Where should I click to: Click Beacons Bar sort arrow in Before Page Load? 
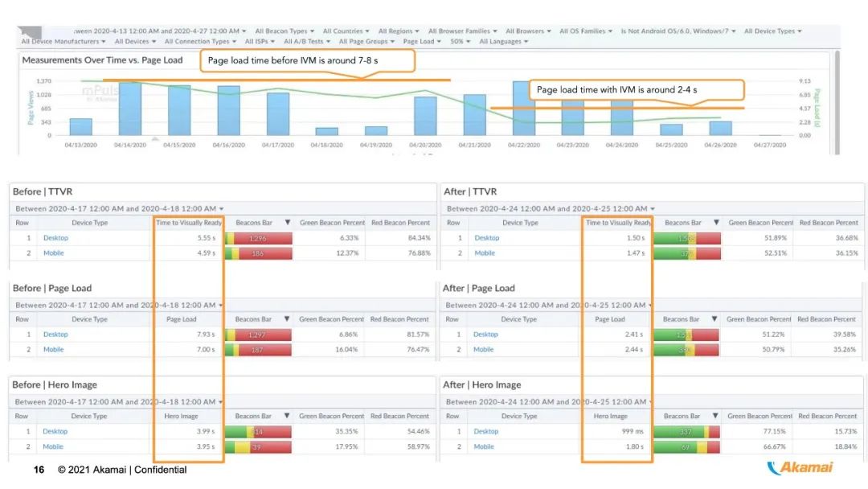[286, 319]
